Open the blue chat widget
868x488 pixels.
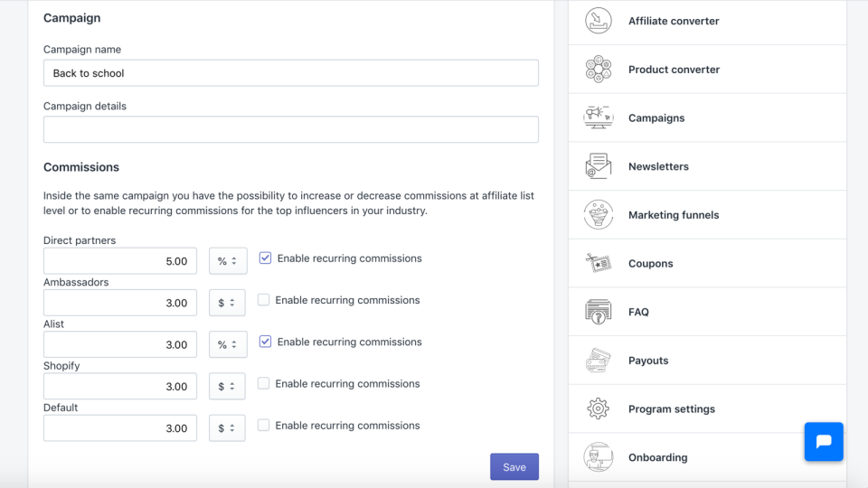coord(824,442)
